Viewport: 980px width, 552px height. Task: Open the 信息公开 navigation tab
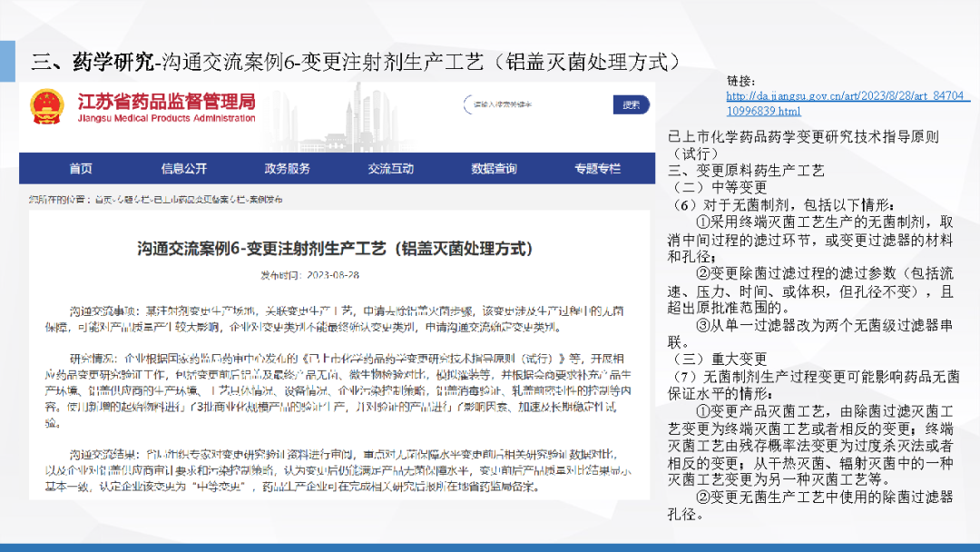(x=184, y=169)
